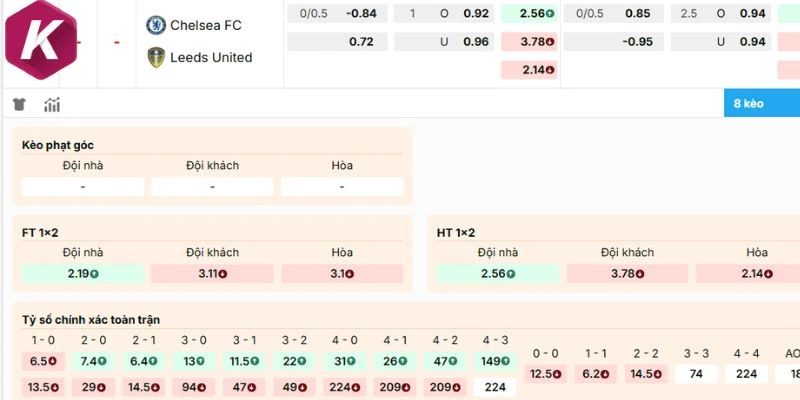Open the team shirt lineup icon
The width and height of the screenshot is (800, 400).
tap(19, 105)
